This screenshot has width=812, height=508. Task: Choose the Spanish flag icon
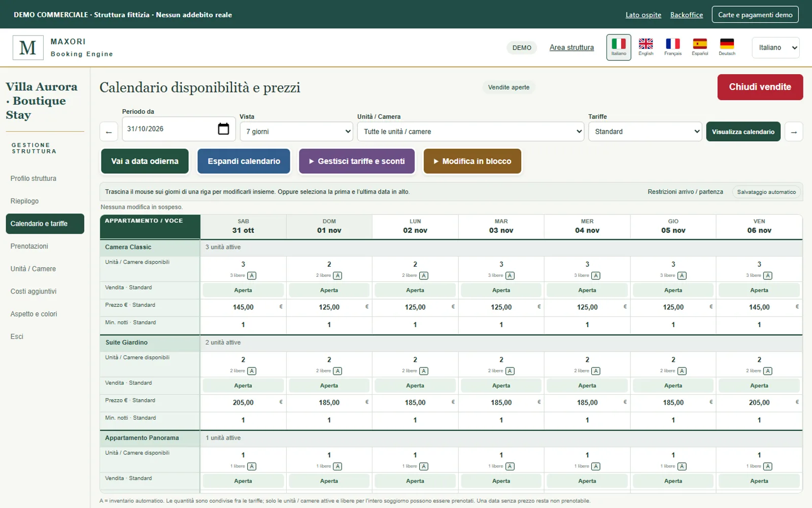700,47
